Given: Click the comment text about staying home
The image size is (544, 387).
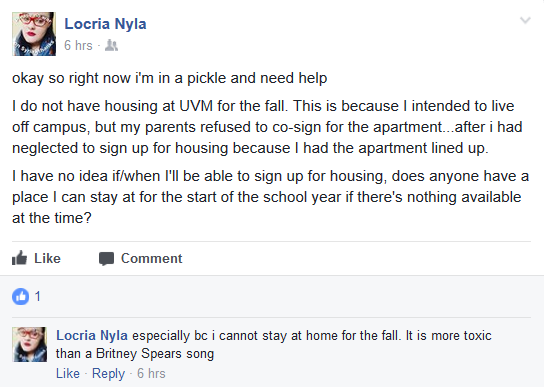Looking at the screenshot, I should click(274, 345).
